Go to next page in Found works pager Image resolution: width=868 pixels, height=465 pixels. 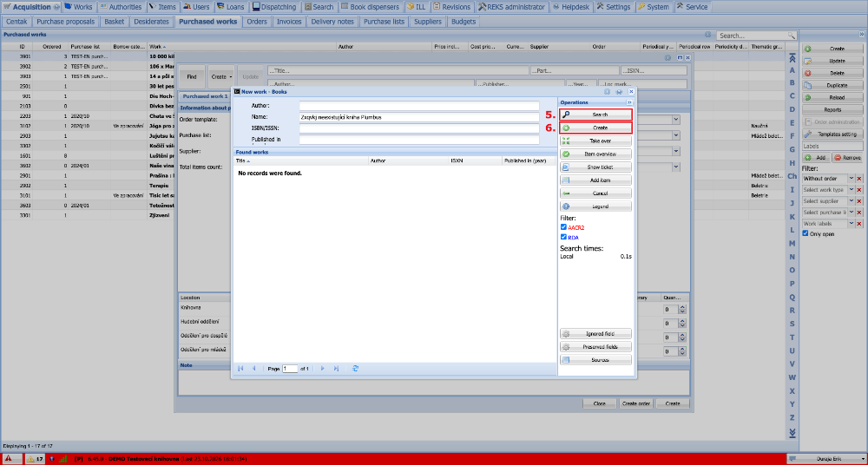(323, 368)
